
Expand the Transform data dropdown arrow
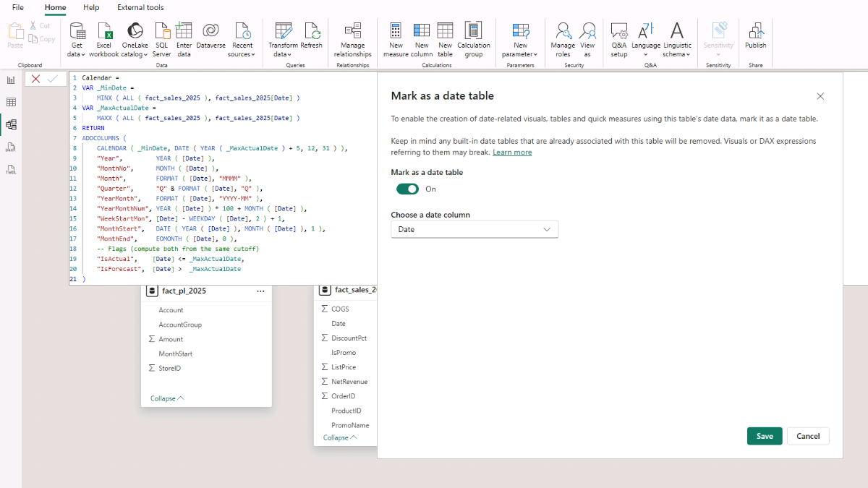click(289, 55)
